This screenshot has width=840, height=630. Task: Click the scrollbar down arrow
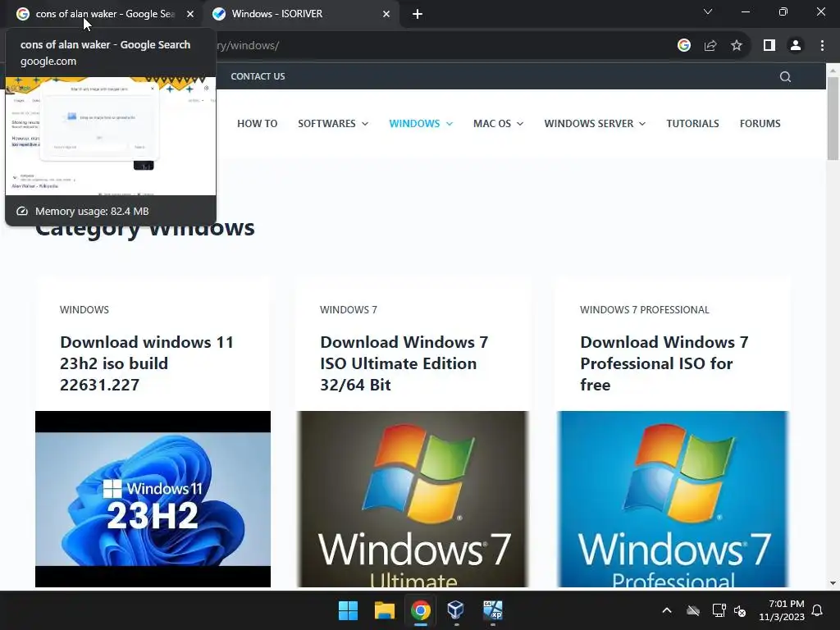click(833, 583)
